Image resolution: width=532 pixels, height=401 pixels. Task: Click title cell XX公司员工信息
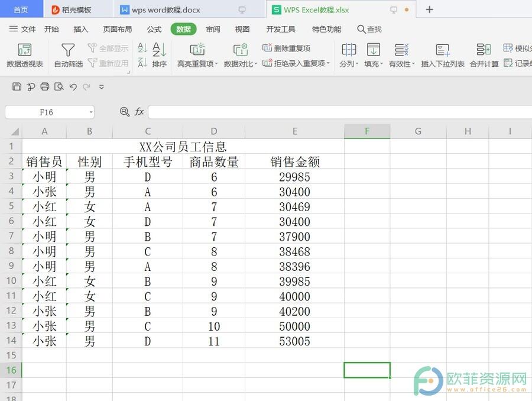(183, 147)
